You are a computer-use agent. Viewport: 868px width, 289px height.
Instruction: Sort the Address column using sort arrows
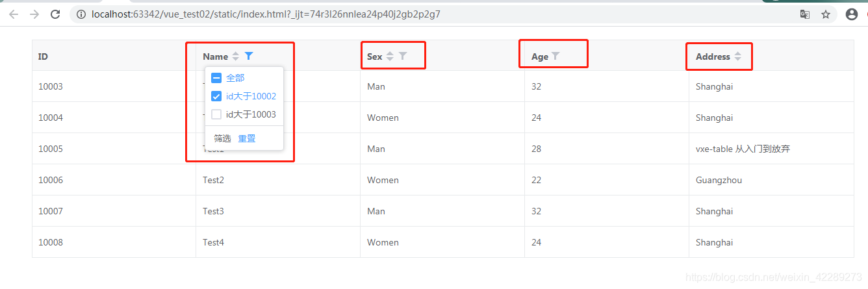pyautogui.click(x=737, y=57)
